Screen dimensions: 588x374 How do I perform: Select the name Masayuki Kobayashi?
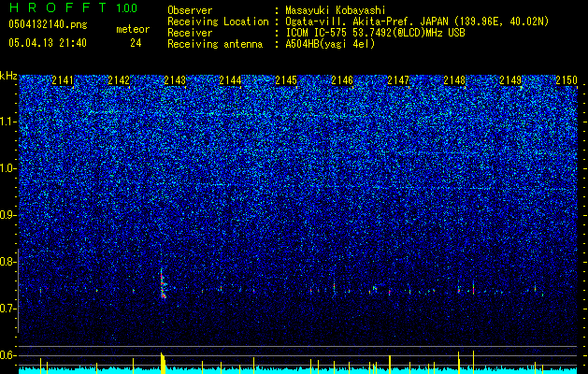pyautogui.click(x=336, y=10)
